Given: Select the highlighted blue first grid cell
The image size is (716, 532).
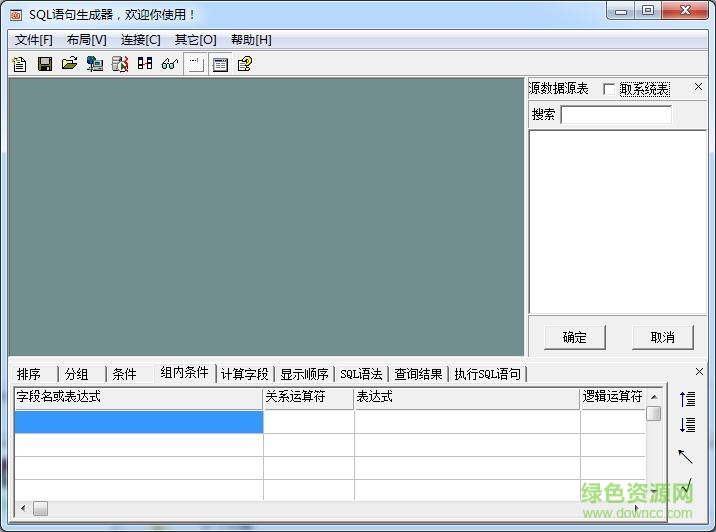Looking at the screenshot, I should [x=139, y=422].
